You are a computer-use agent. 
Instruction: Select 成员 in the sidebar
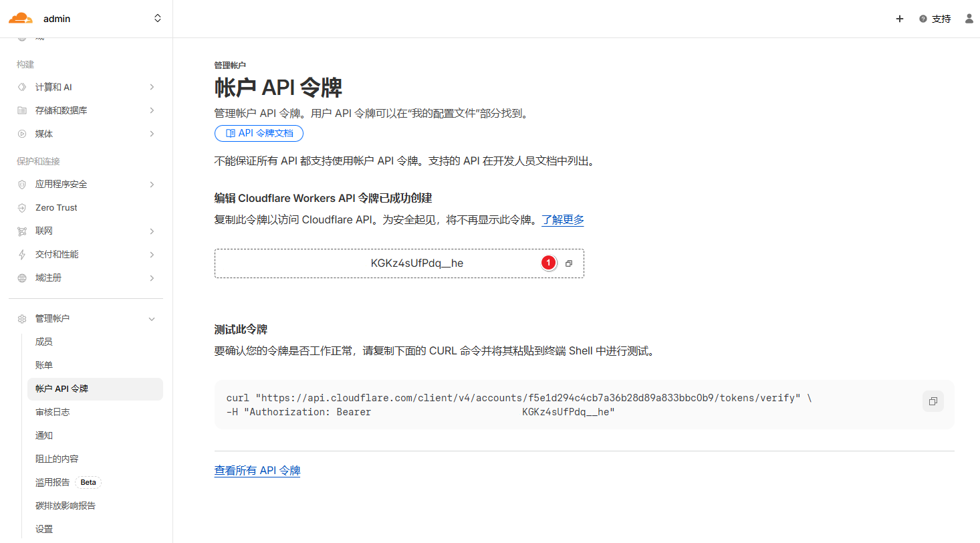coord(44,342)
